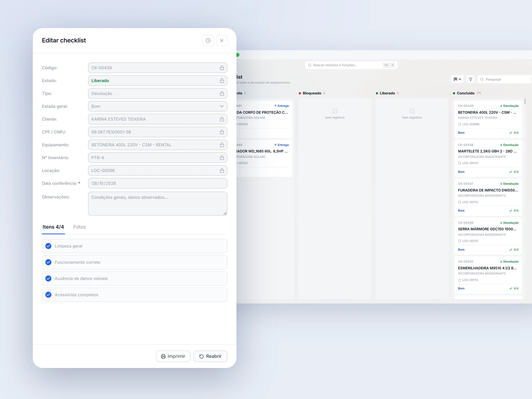This screenshot has width=532, height=399.
Task: Click the lock icon in Estado field
Action: click(x=222, y=81)
